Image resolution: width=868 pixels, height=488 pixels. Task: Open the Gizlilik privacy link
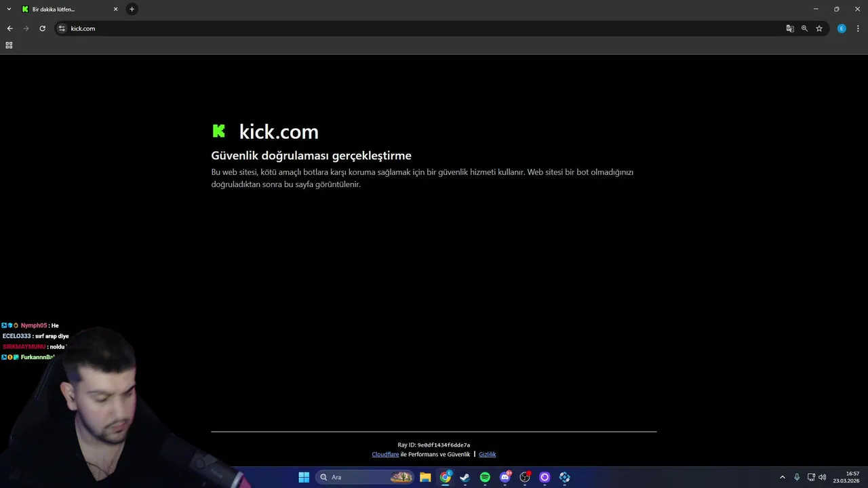coord(488,454)
